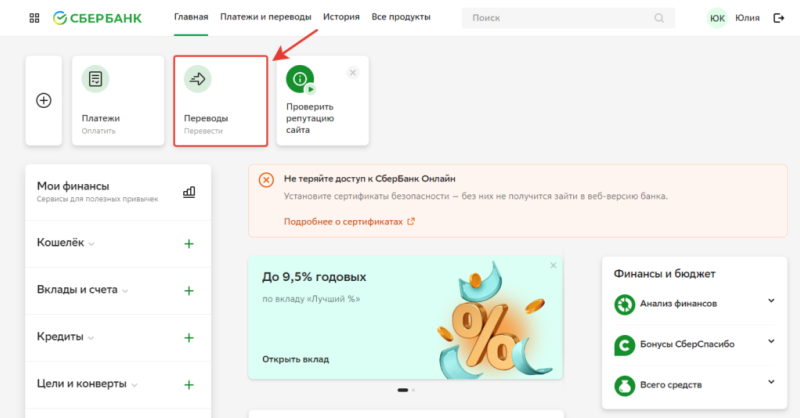This screenshot has height=418, width=800.
Task: Click the Анализ финансов icon
Action: pos(624,305)
